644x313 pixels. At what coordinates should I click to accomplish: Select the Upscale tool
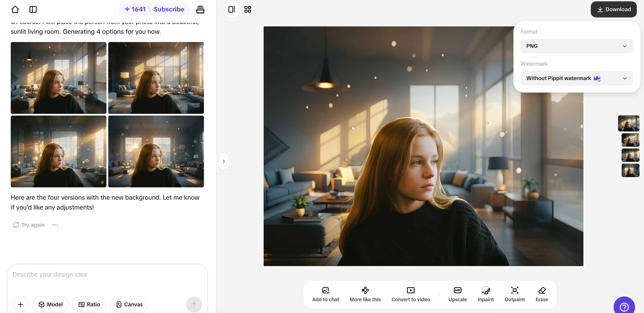(458, 294)
